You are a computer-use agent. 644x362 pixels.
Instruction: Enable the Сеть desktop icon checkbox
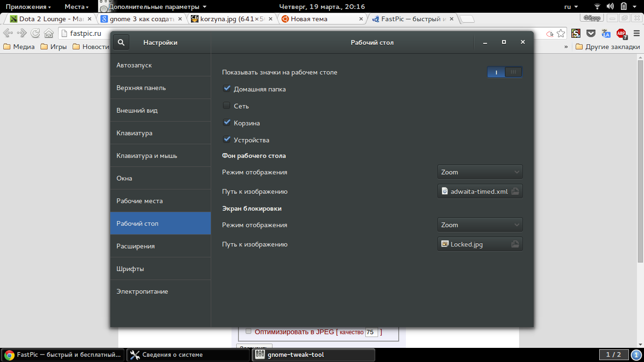pyautogui.click(x=227, y=106)
